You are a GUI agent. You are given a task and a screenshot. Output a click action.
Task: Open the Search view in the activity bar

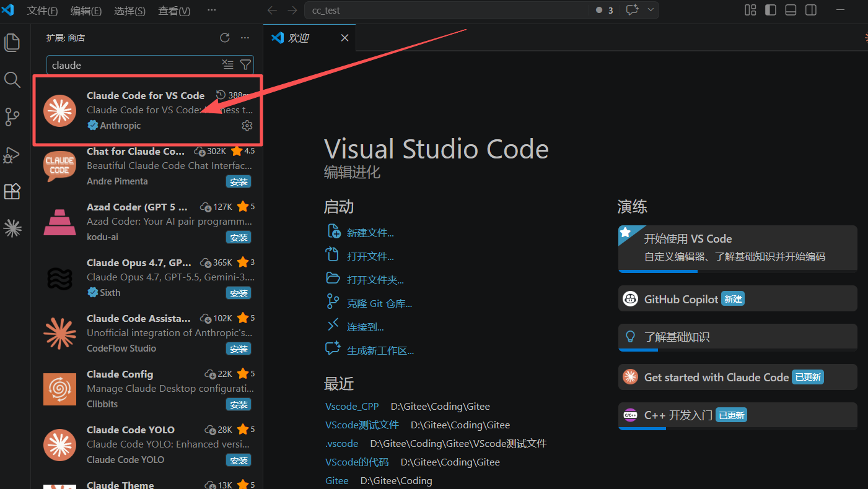(12, 79)
